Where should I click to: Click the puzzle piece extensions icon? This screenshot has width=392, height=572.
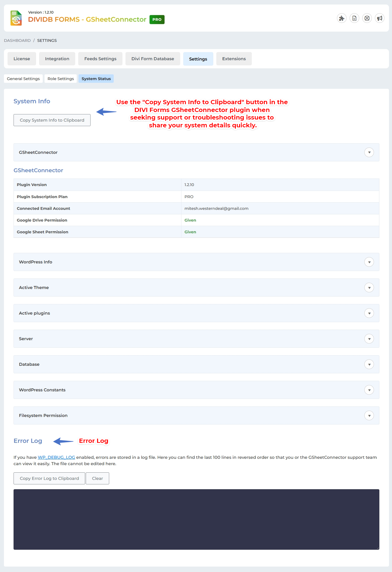[341, 18]
